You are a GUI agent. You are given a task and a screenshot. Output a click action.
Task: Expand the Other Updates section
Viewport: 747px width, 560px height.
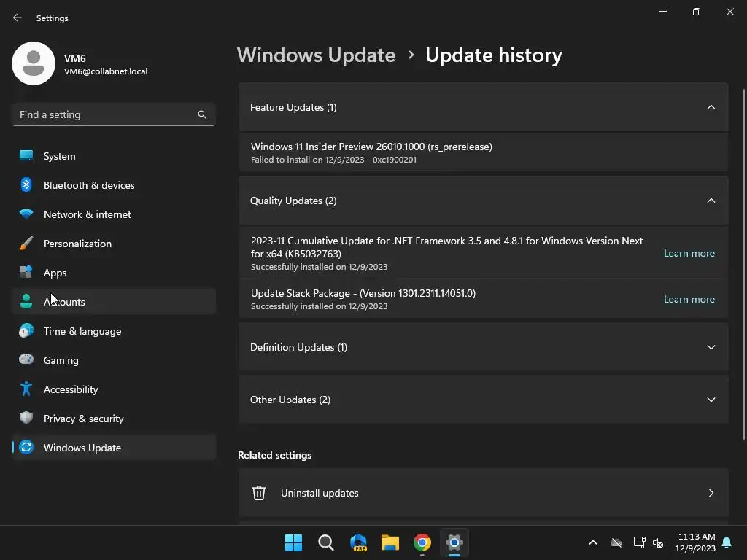click(x=711, y=400)
